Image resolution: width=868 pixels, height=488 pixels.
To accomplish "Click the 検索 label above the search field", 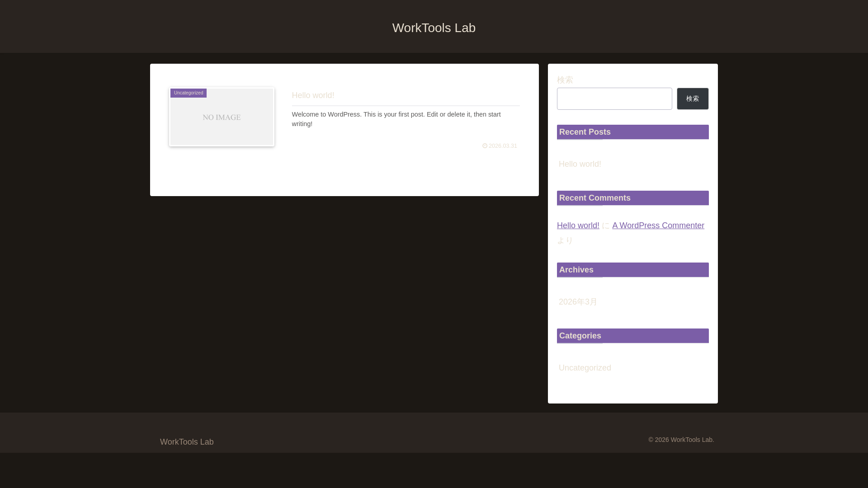I will point(565,80).
